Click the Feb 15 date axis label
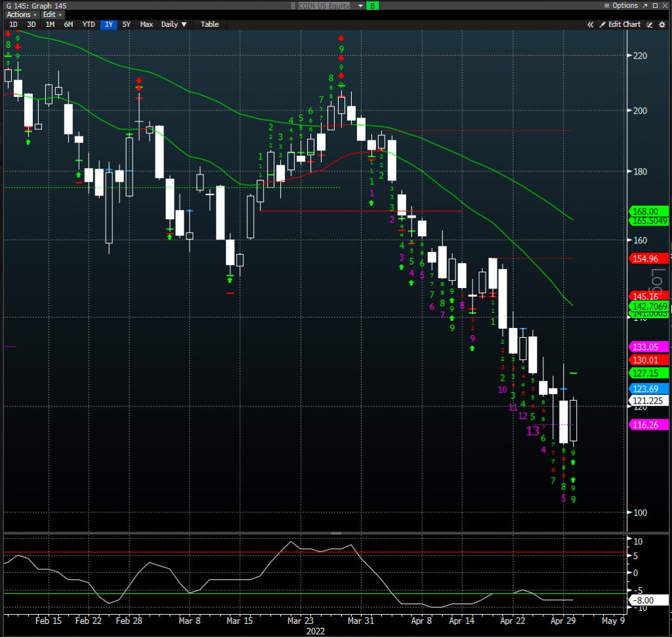 48,621
